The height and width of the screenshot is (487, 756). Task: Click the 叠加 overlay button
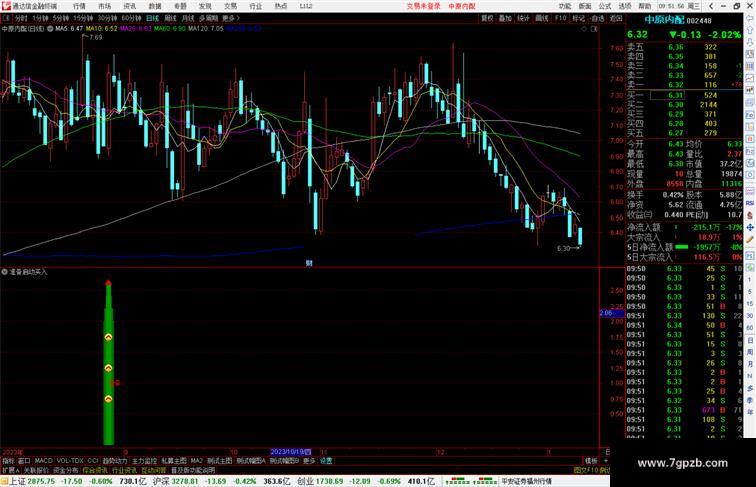pos(505,18)
